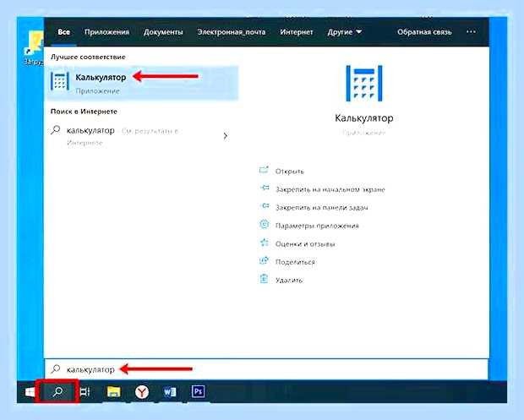Click the Открыть icon
Screen dimensions: 524x420
[x=264, y=170]
